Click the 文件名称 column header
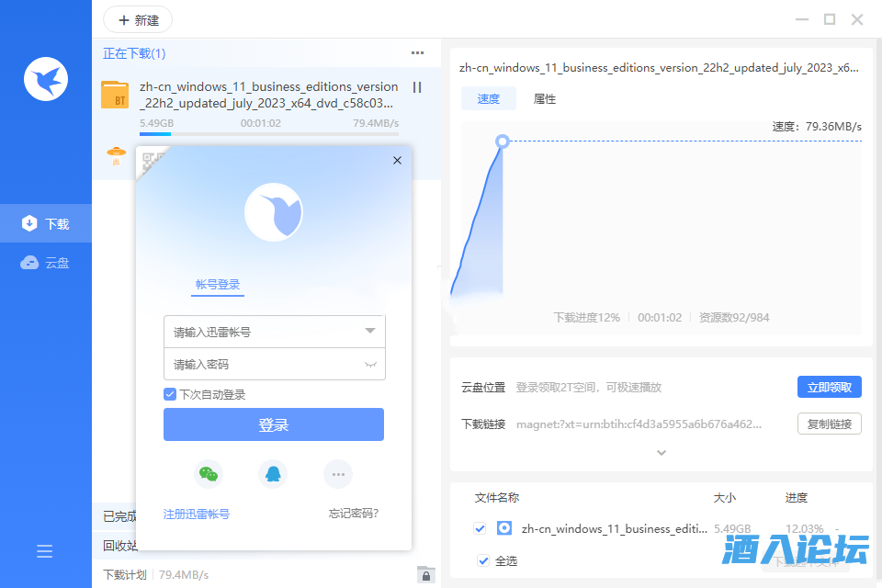 [497, 497]
